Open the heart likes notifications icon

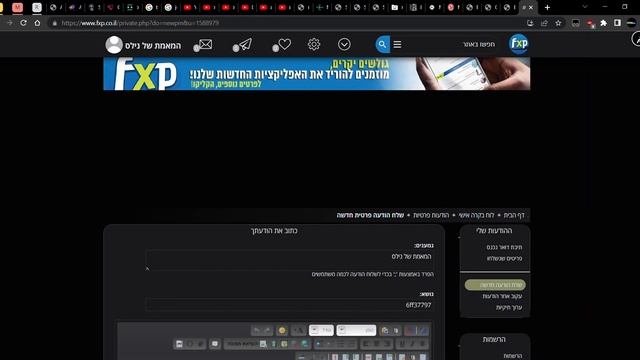(x=284, y=44)
